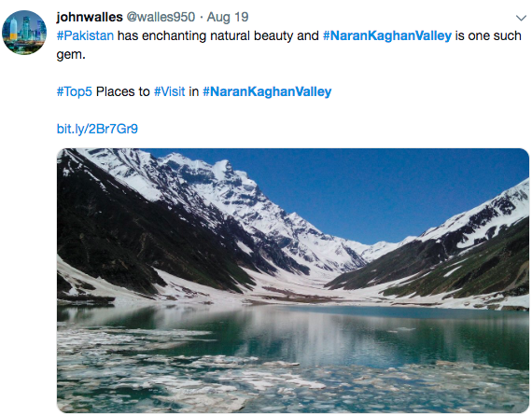Click 'has enchanting natural beauty and' tweet text
This screenshot has width=532, height=415.
click(218, 35)
